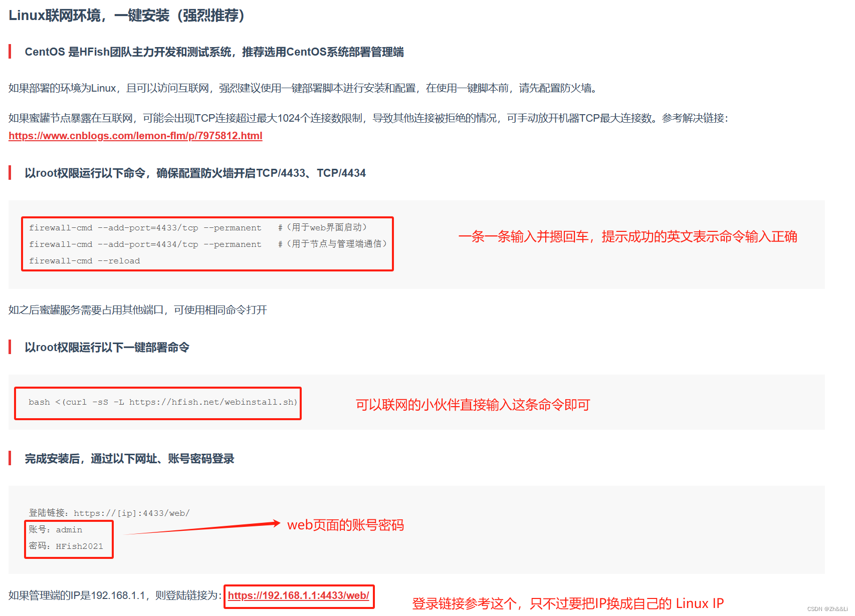The height and width of the screenshot is (616, 855).
Task: Click the paragraph starting '如果部署的环境为Linux'
Action: coord(304,88)
